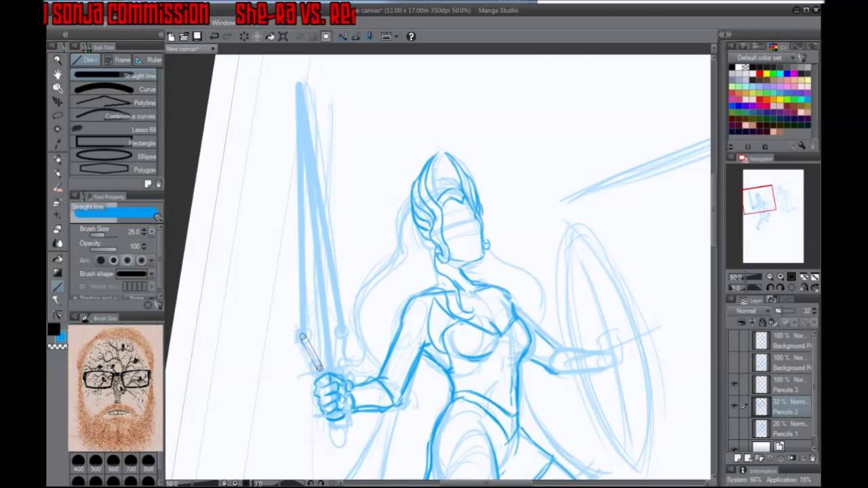This screenshot has width=868, height=488.
Task: Click the Brush Size slider
Action: (103, 235)
